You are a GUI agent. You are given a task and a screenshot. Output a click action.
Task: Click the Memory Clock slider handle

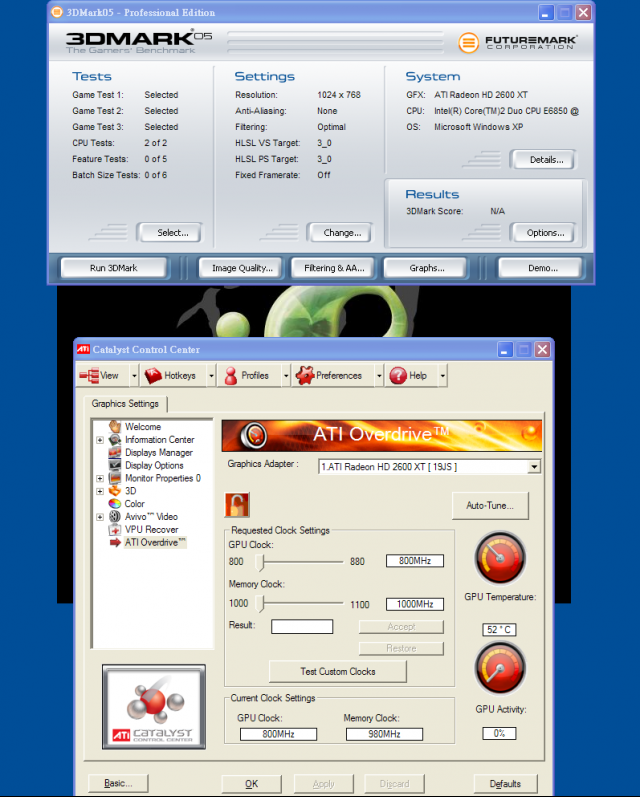pos(261,604)
